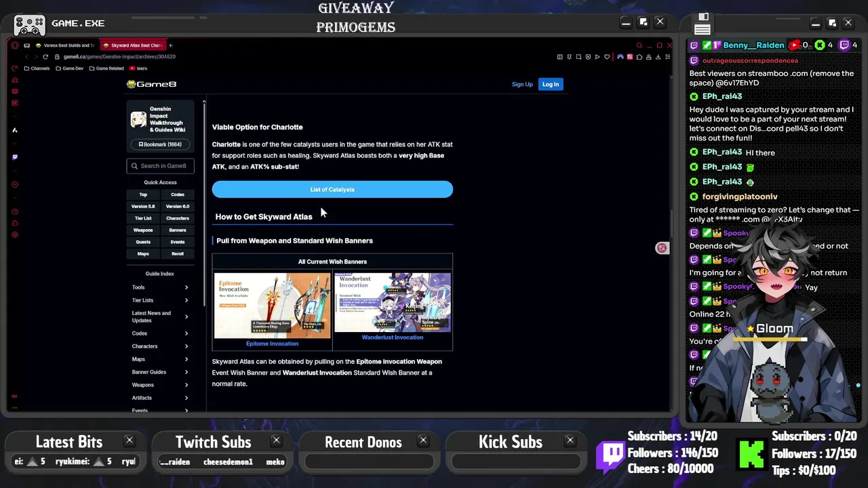
Task: Open the Wanderlust Invocation link
Action: coord(392,338)
